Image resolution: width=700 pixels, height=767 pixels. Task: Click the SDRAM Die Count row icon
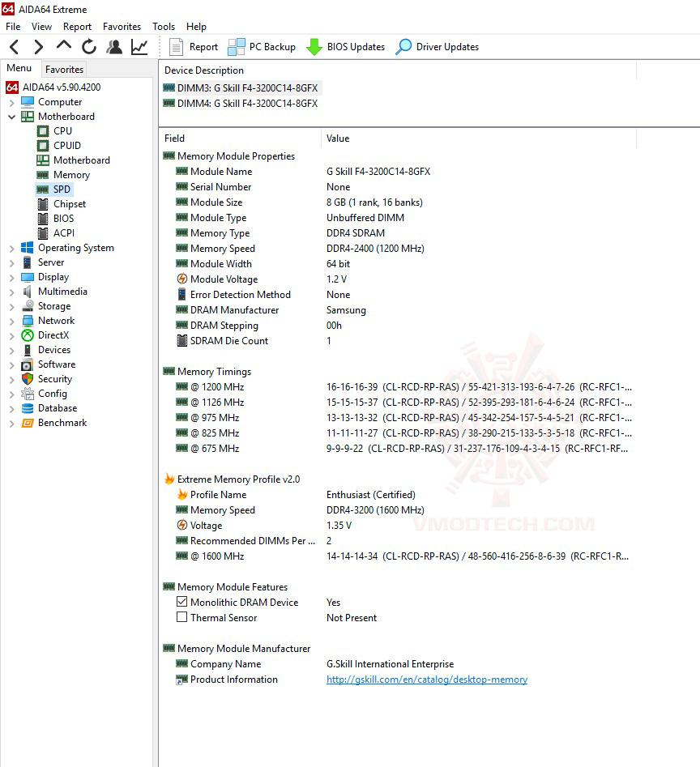coord(182,340)
